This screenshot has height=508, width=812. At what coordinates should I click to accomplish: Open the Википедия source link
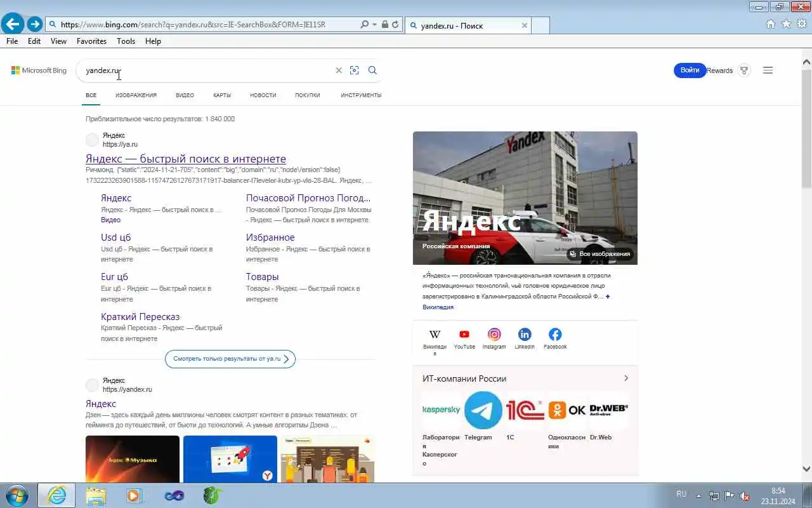438,307
